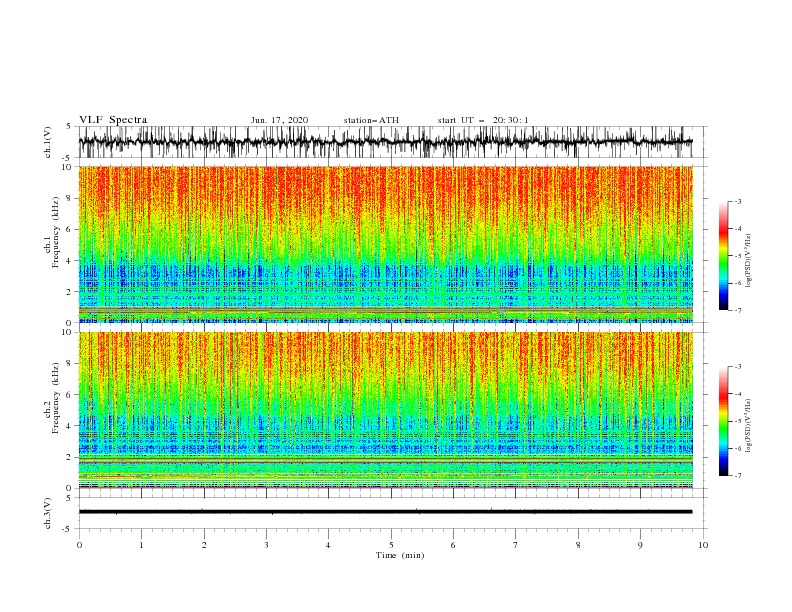Click the upper colorbar 'log(PSD)(V²/Hz)' label
This screenshot has width=792, height=612.
(748, 261)
